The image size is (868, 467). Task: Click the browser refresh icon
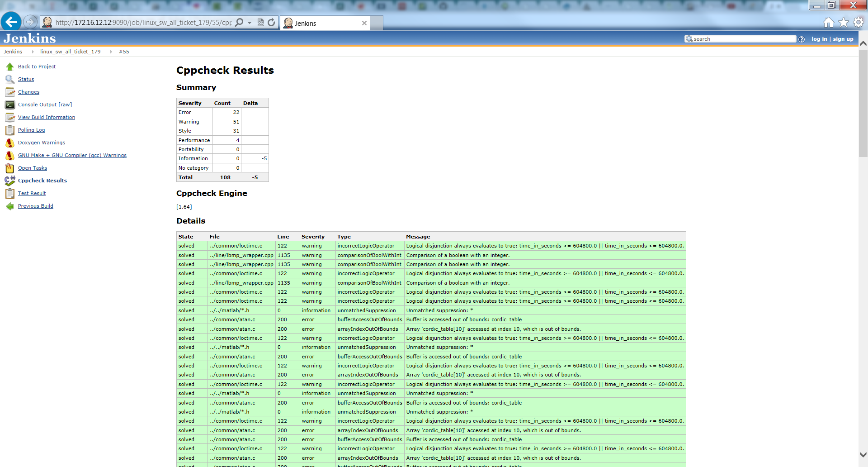(x=271, y=23)
